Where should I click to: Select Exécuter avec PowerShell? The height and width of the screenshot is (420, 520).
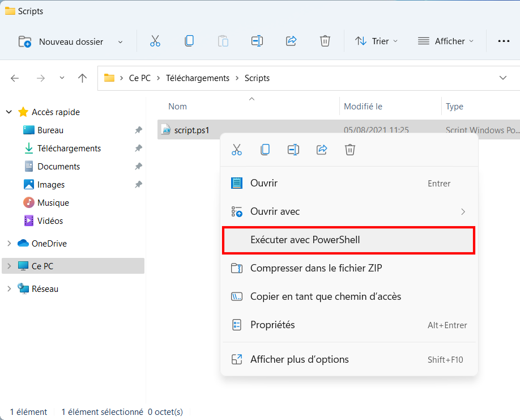pos(348,240)
